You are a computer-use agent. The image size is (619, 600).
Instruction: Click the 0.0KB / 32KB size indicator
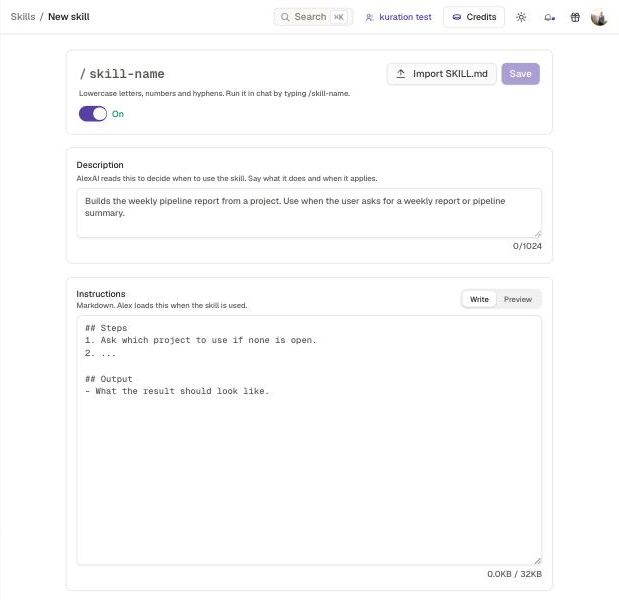coord(514,574)
